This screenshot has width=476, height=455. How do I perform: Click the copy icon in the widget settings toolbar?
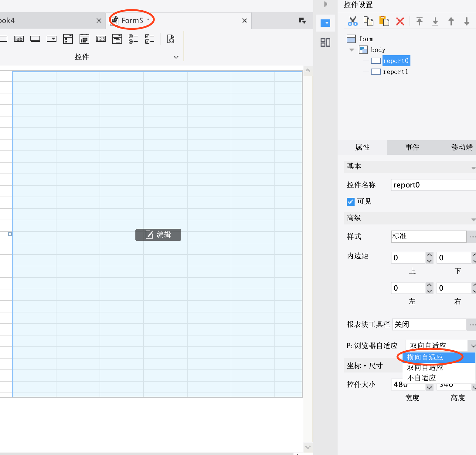(368, 21)
